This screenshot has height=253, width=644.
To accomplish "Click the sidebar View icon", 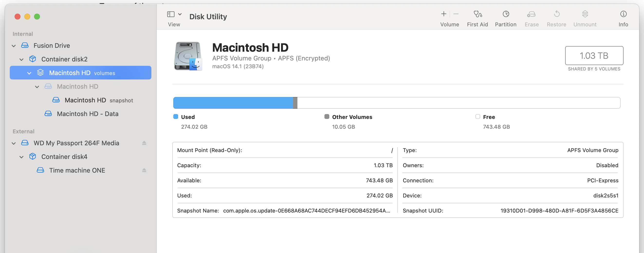I will (x=171, y=14).
